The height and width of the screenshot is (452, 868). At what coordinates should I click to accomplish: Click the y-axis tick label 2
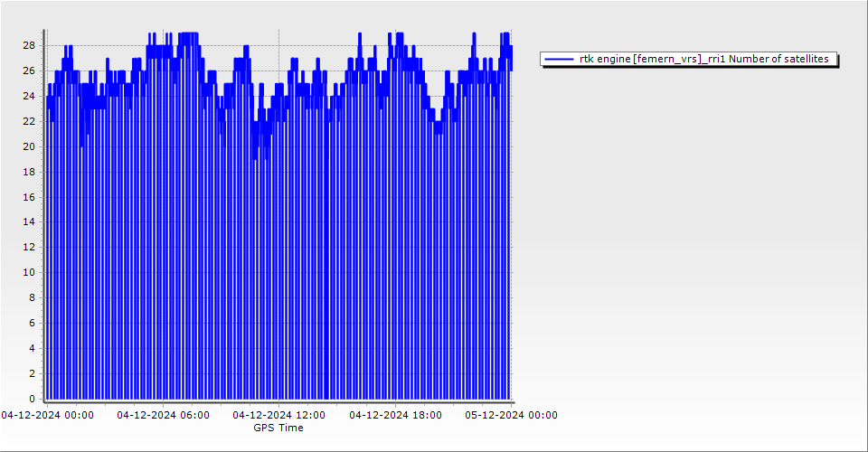(33, 373)
